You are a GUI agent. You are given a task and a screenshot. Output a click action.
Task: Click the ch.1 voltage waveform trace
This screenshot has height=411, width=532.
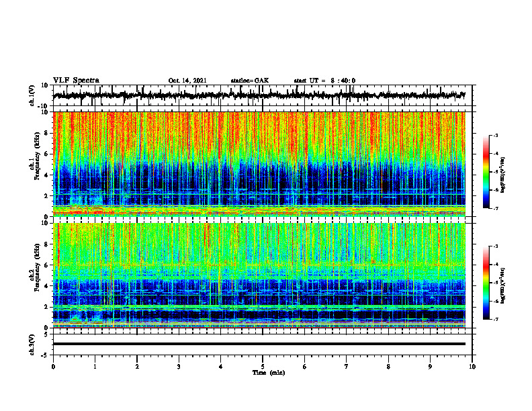click(259, 95)
